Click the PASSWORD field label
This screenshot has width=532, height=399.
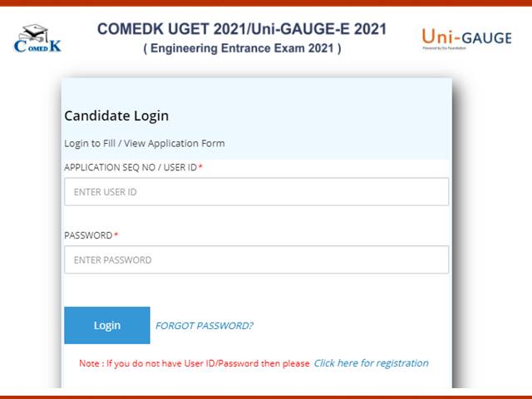[x=88, y=235]
